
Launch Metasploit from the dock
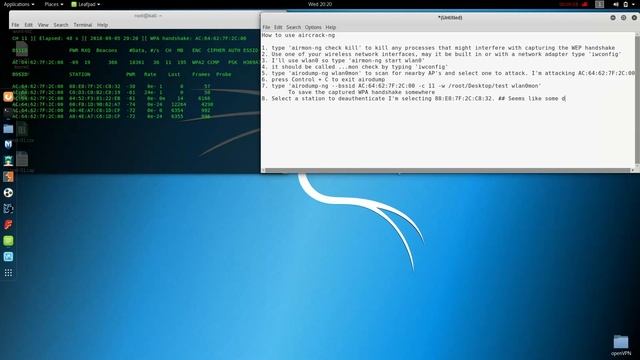[8, 144]
